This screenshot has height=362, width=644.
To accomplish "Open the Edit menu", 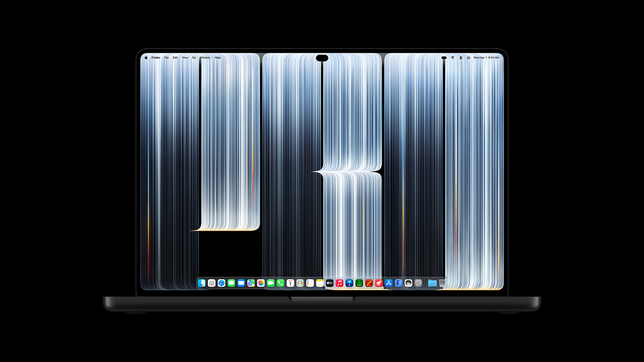I will [175, 58].
